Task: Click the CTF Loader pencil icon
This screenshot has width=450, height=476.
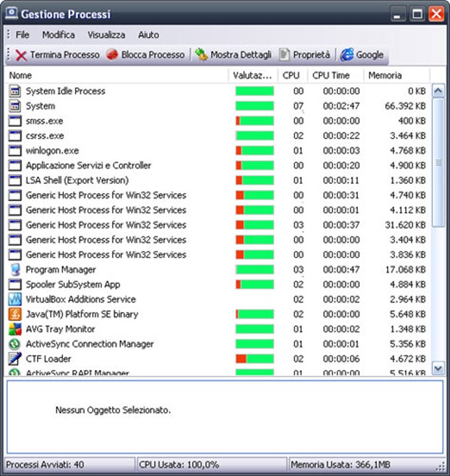Action: (15, 359)
